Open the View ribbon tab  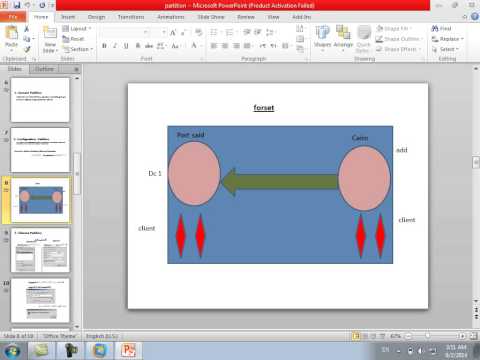coord(273,17)
